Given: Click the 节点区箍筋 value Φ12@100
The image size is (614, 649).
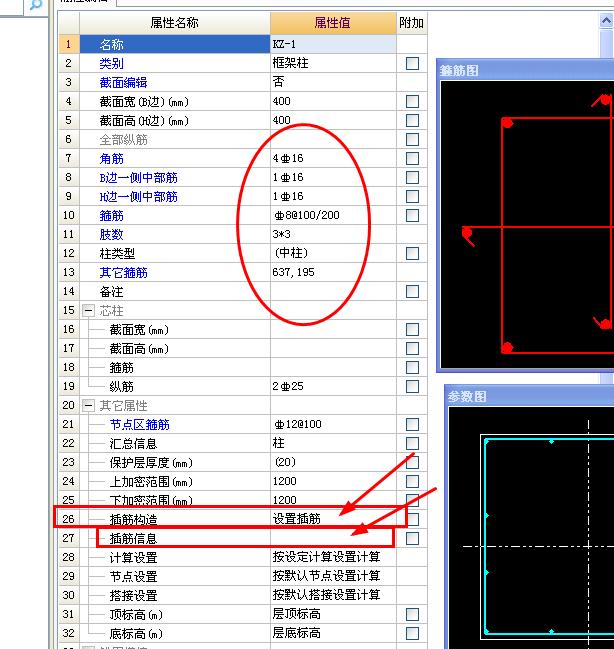Looking at the screenshot, I should click(333, 424).
